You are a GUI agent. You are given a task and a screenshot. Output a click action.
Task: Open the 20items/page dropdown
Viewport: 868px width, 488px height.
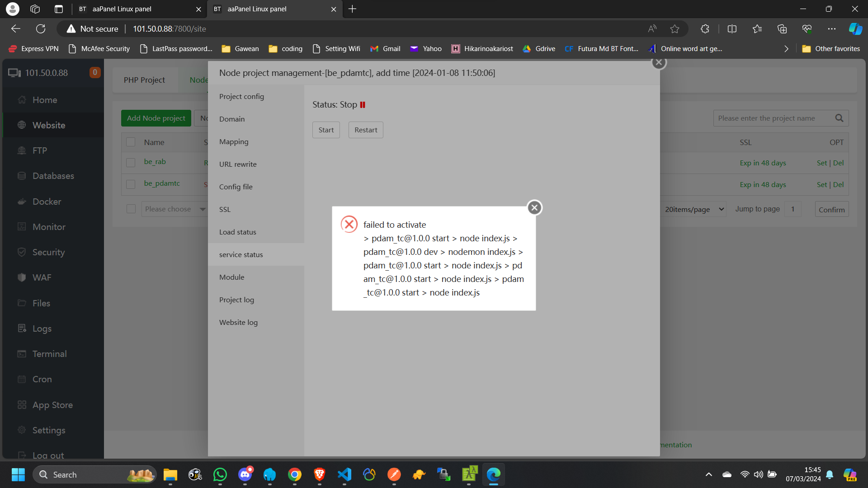click(694, 209)
